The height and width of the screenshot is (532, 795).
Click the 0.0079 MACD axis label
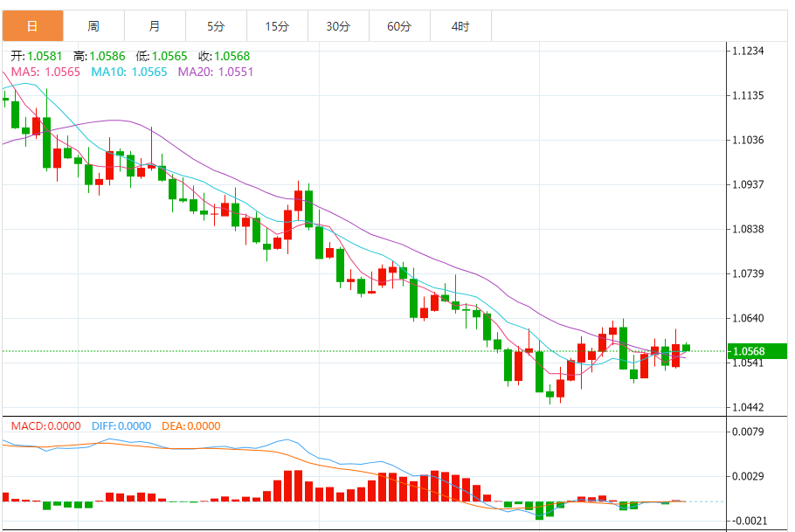coord(748,432)
